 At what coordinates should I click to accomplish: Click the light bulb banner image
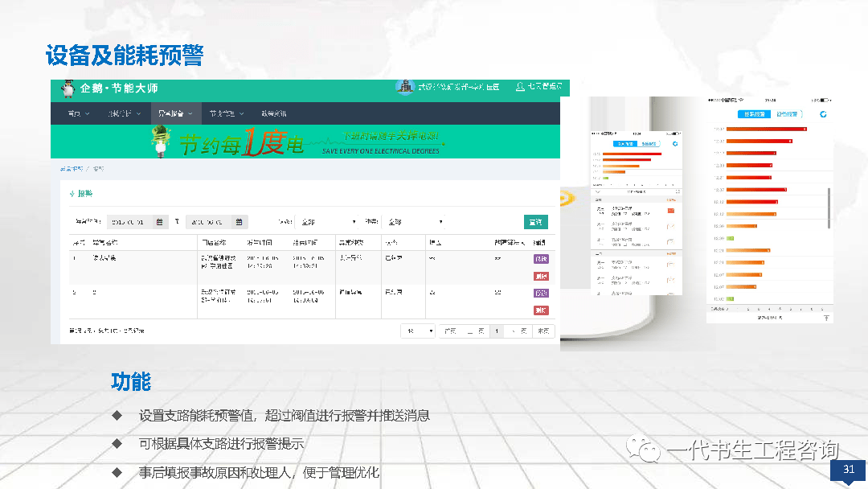(x=161, y=142)
